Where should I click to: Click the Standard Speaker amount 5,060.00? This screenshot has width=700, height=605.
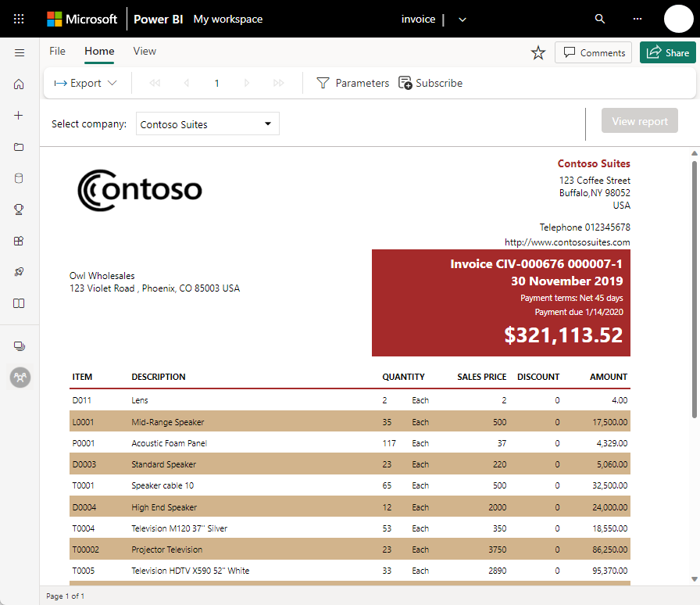click(x=612, y=465)
